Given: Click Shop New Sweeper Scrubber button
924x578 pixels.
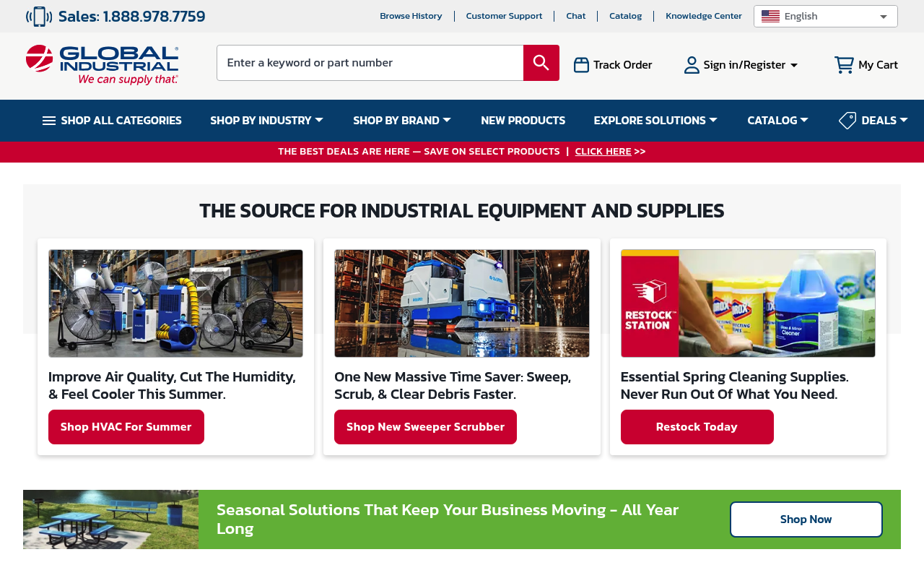Looking at the screenshot, I should 425,427.
